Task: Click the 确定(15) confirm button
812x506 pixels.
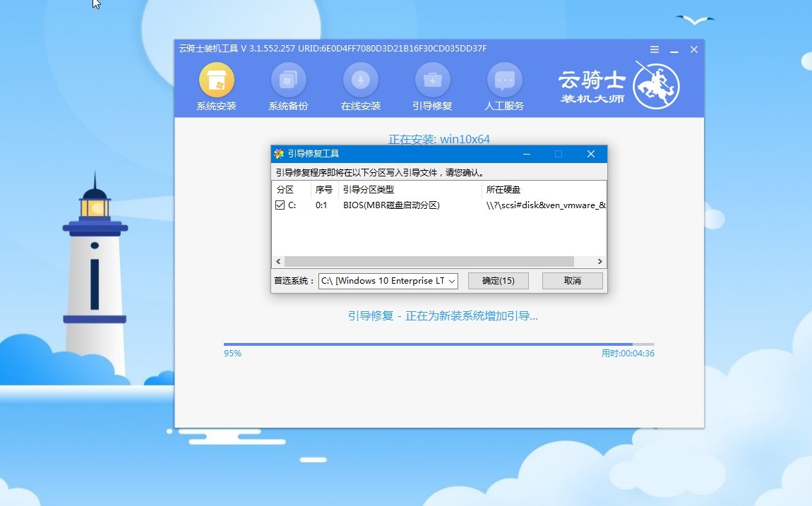Action: pyautogui.click(x=498, y=281)
